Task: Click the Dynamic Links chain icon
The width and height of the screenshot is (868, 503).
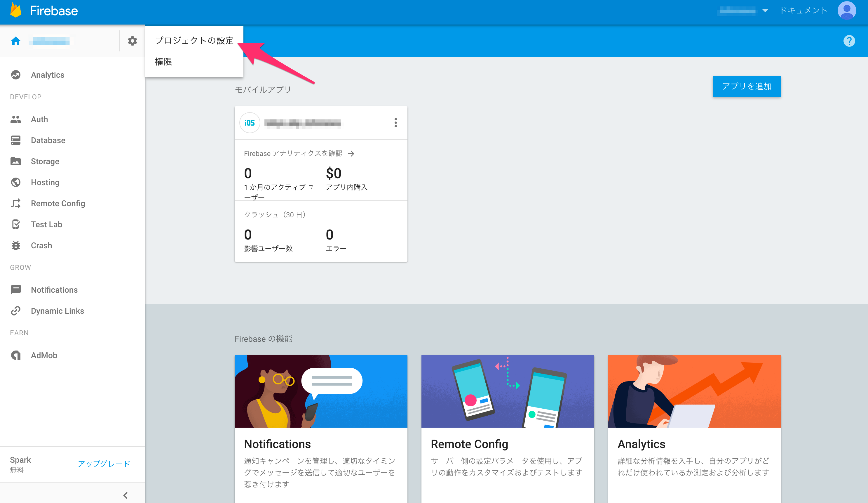Action: pos(16,311)
